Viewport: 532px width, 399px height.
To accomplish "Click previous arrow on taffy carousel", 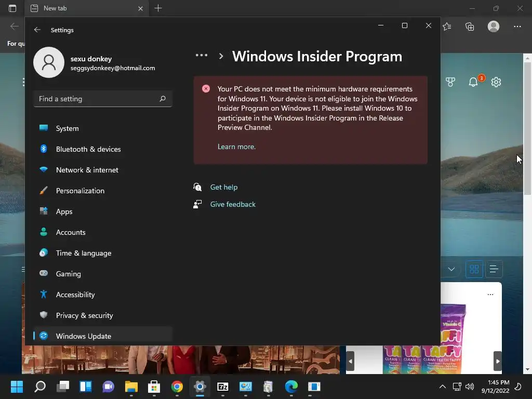I will (350, 361).
